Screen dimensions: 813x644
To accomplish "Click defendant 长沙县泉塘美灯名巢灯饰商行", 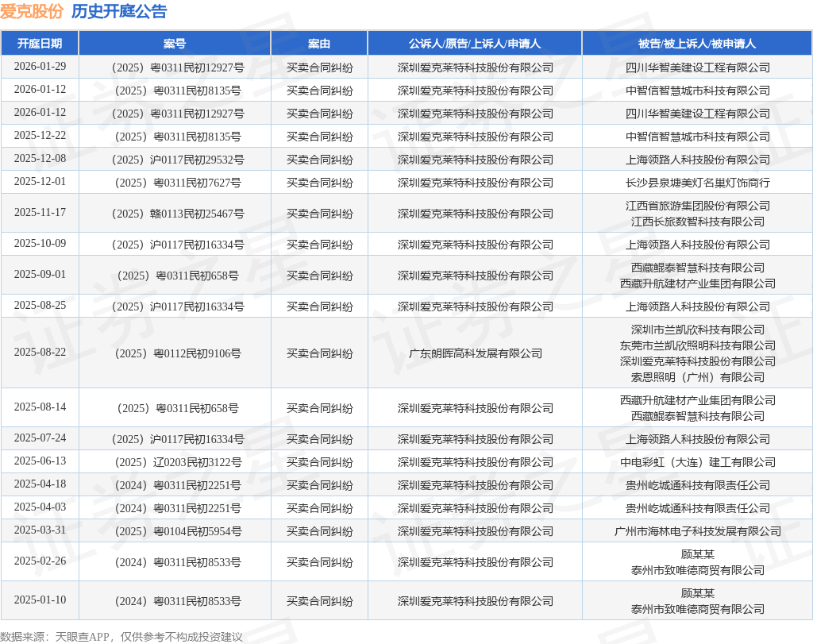I will pos(697,183).
